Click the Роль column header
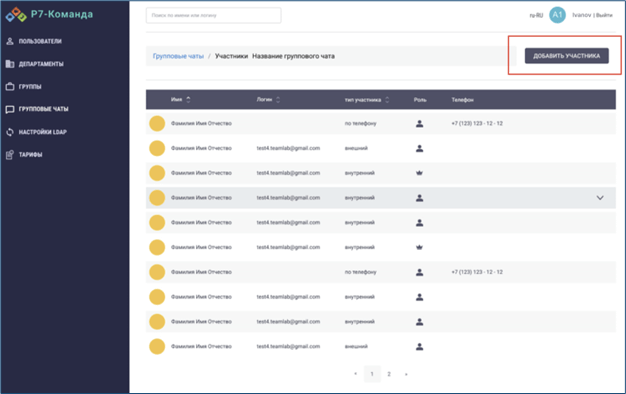Image resolution: width=626 pixels, height=394 pixels. coord(420,100)
